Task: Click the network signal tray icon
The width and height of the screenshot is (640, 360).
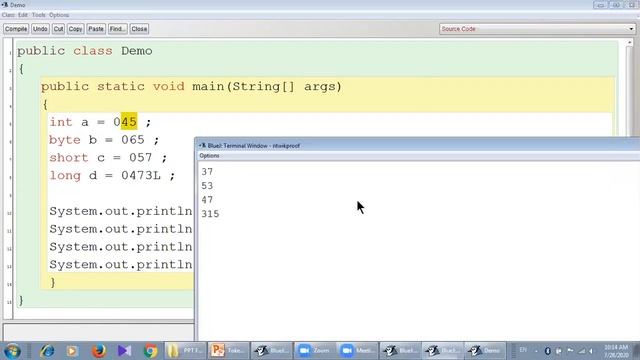Action: pyautogui.click(x=582, y=351)
